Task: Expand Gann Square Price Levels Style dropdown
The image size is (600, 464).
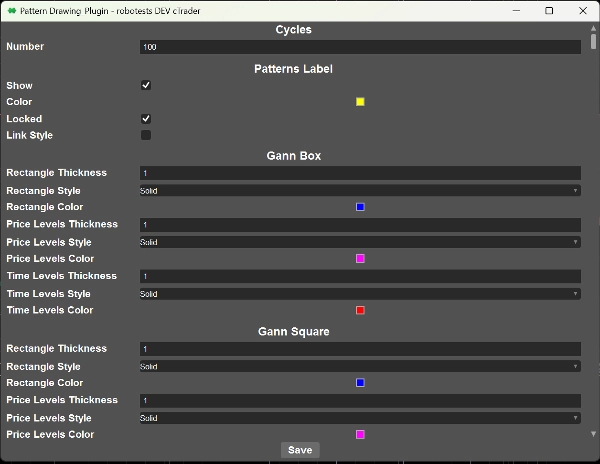Action: click(x=360, y=418)
